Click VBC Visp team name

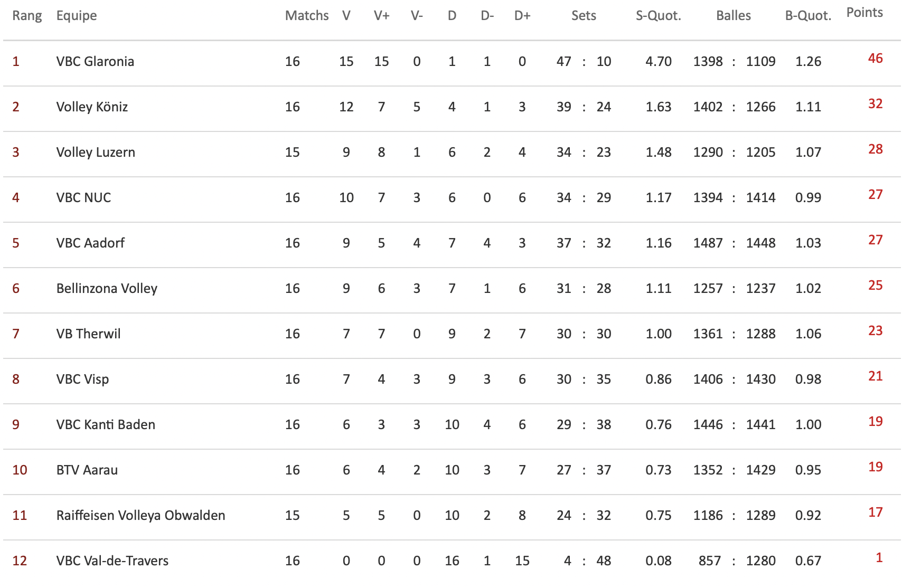pyautogui.click(x=82, y=380)
